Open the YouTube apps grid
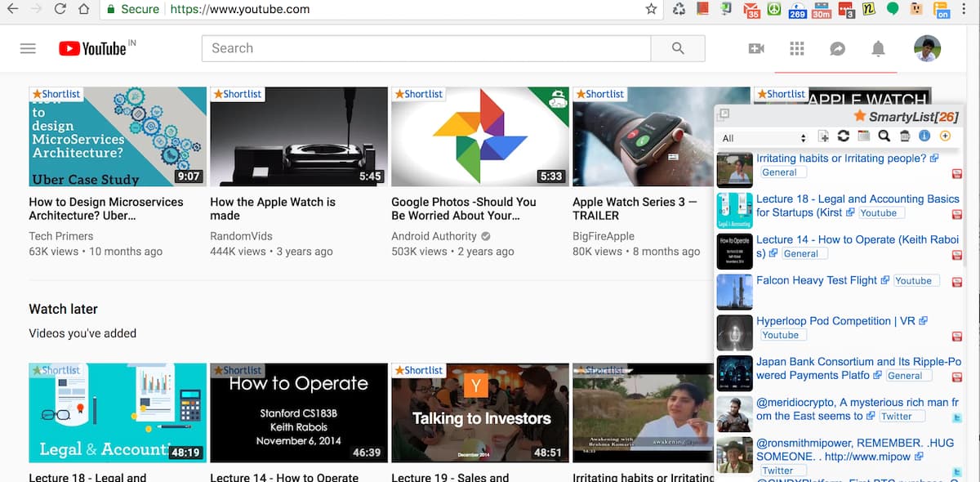The height and width of the screenshot is (482, 980). [797, 49]
